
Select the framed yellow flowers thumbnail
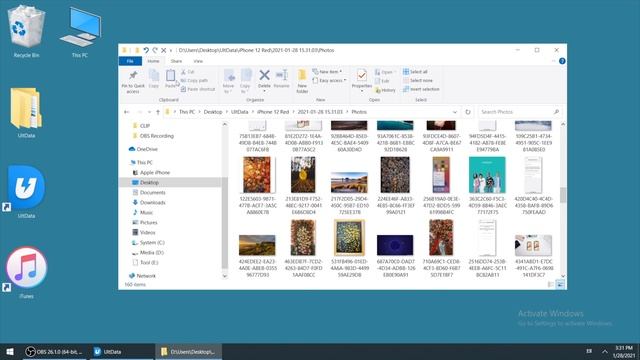point(349,238)
